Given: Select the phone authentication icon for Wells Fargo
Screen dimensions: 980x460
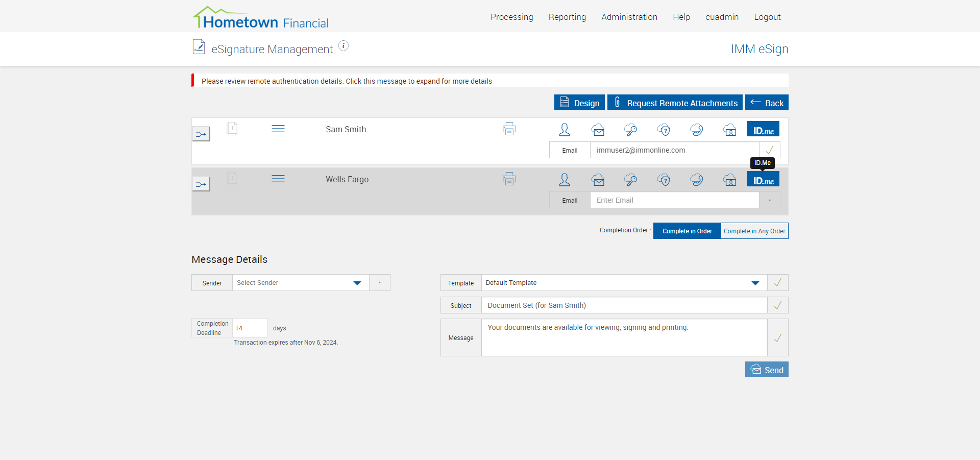Looking at the screenshot, I should 697,180.
